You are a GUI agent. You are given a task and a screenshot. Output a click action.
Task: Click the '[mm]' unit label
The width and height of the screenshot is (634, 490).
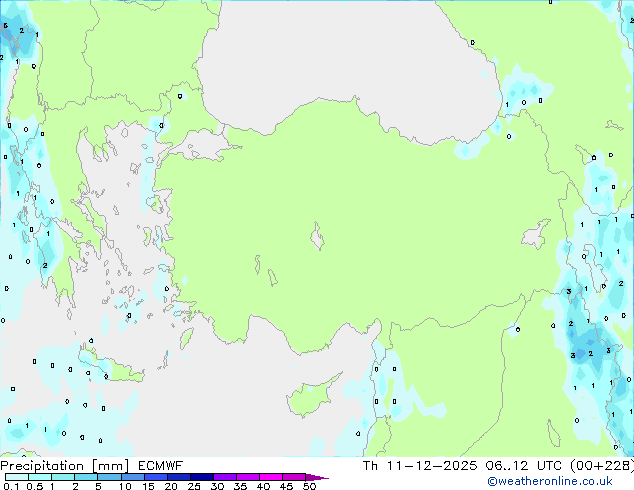click(x=110, y=466)
